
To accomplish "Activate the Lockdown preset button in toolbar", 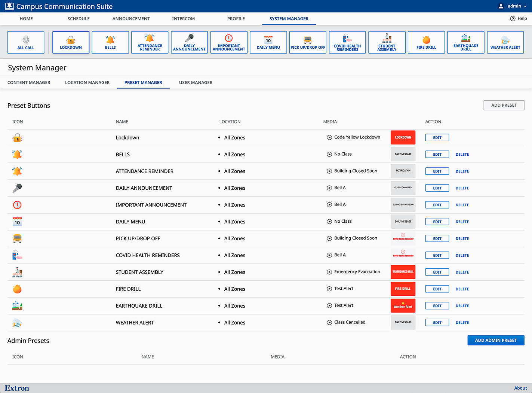I will [x=71, y=42].
